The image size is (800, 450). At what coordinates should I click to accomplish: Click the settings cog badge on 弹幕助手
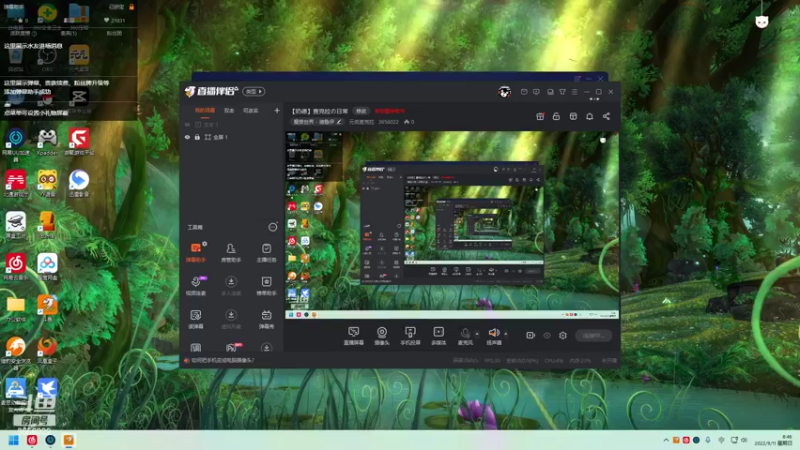pos(205,244)
